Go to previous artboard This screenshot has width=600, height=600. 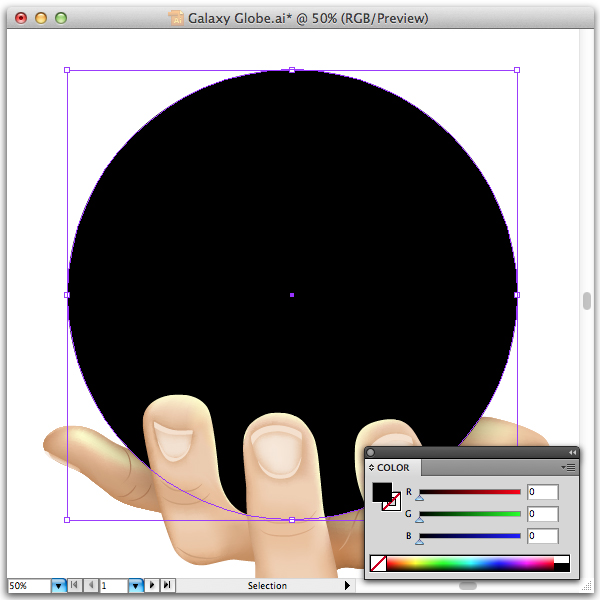click(x=91, y=585)
